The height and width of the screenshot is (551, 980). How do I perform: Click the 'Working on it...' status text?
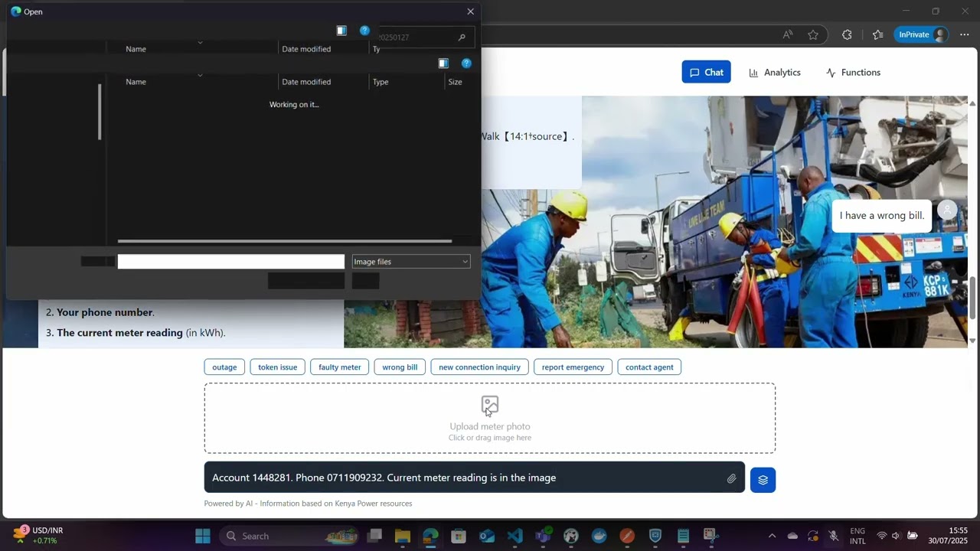[x=294, y=105]
